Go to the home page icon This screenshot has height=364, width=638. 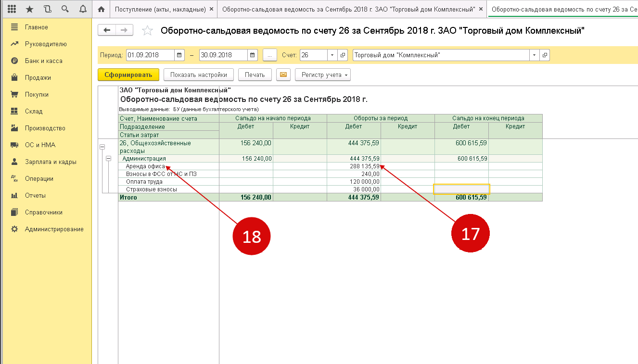[x=101, y=9]
